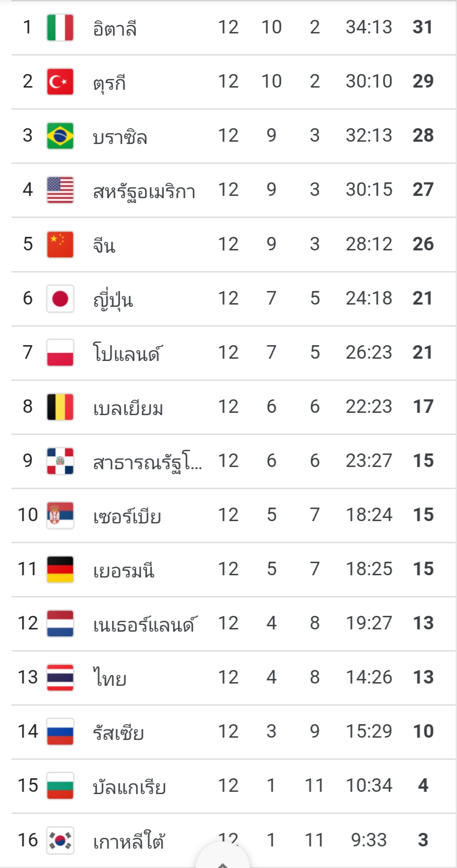Click Italy's 31 points value

423,27
